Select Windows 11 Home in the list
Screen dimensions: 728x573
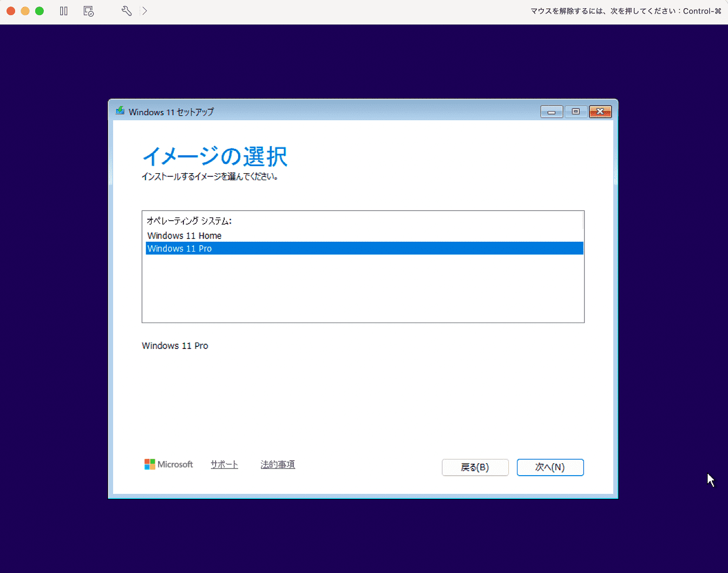[364, 235]
